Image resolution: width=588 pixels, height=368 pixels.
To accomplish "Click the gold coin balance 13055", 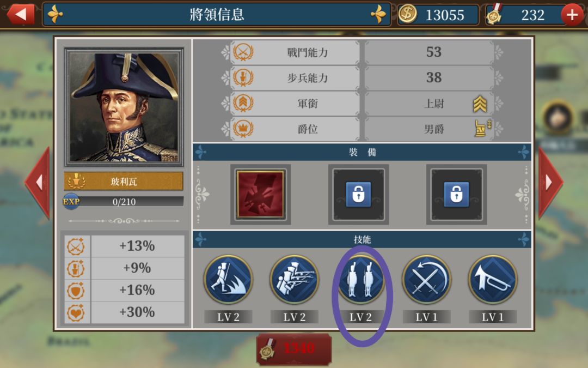I will pyautogui.click(x=438, y=15).
